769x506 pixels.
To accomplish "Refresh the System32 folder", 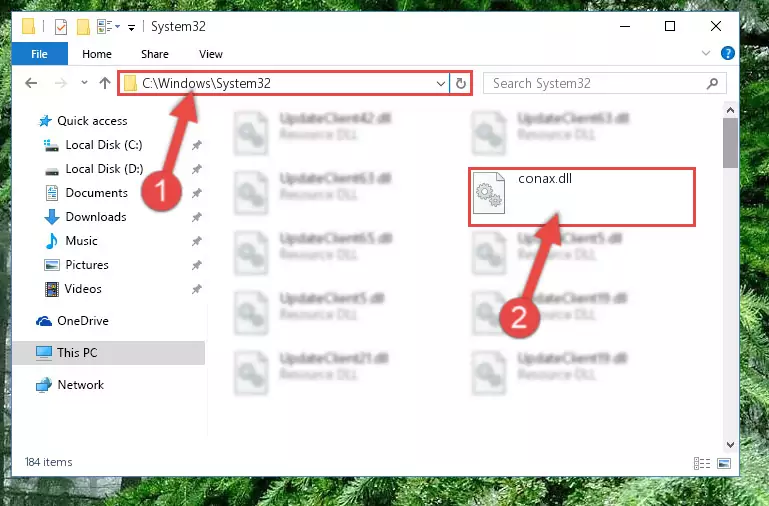I will [x=461, y=83].
